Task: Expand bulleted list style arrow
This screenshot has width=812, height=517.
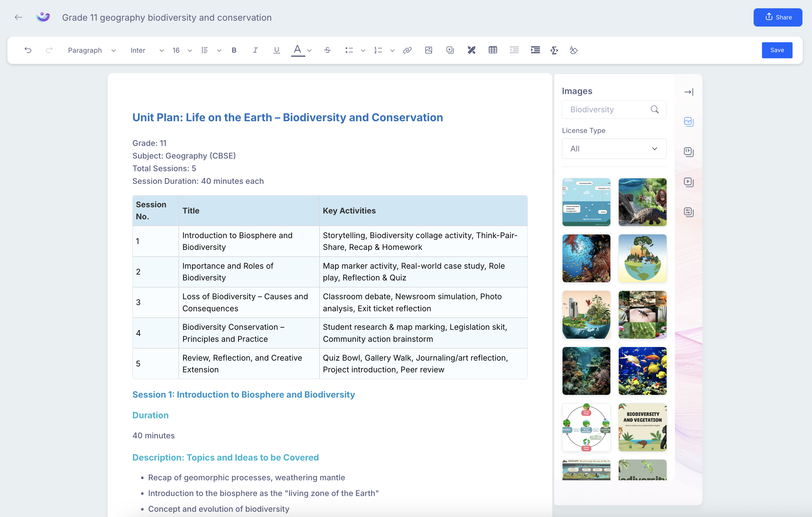Action: pyautogui.click(x=363, y=51)
